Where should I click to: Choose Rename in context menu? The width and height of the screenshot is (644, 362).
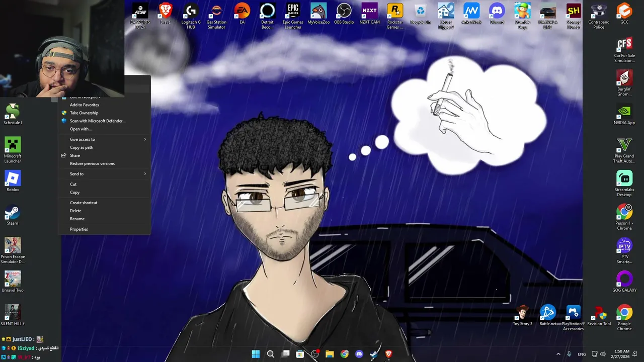click(105, 219)
